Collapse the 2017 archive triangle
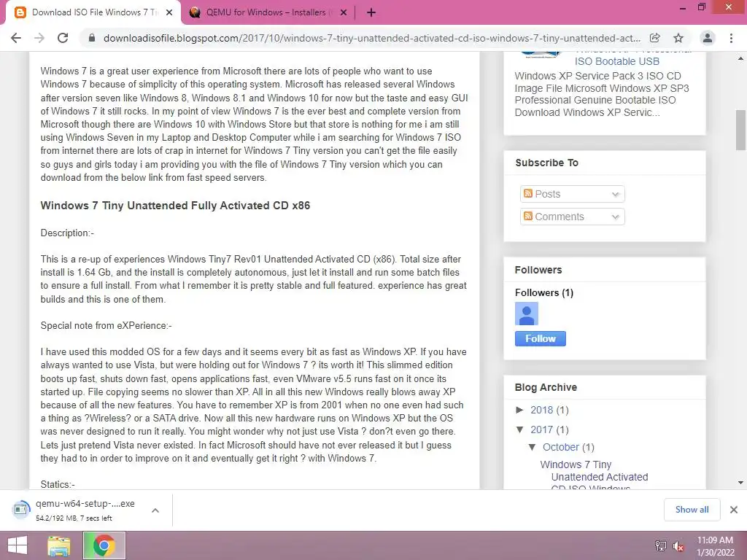 (x=519, y=429)
